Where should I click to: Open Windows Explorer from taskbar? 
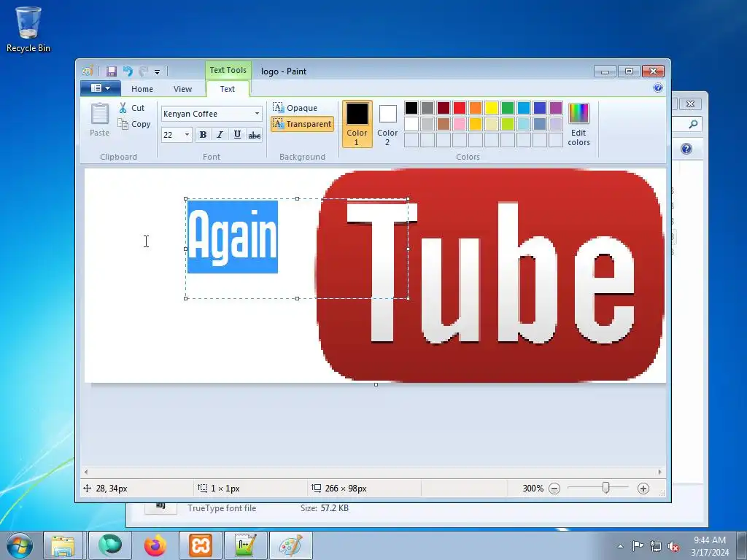pyautogui.click(x=63, y=545)
